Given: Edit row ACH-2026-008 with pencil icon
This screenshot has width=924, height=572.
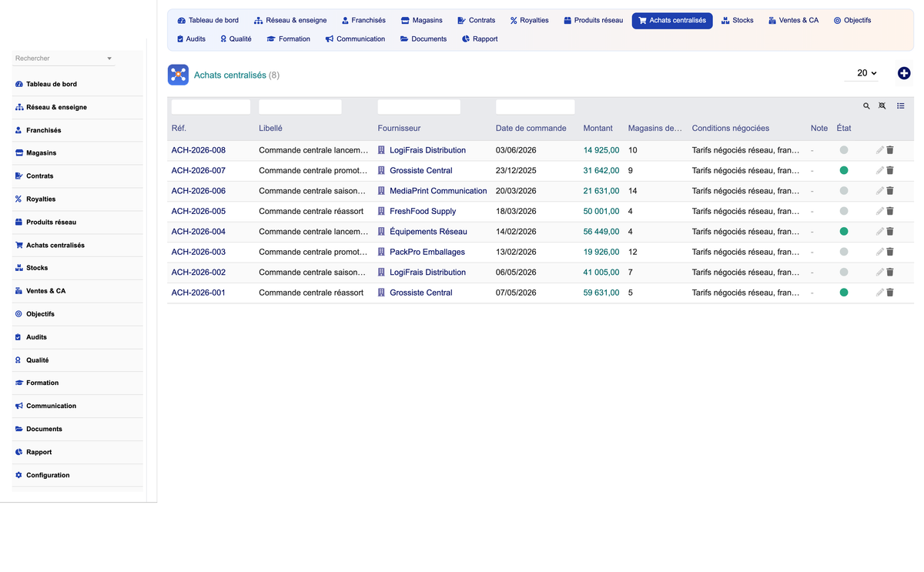Looking at the screenshot, I should tap(880, 150).
